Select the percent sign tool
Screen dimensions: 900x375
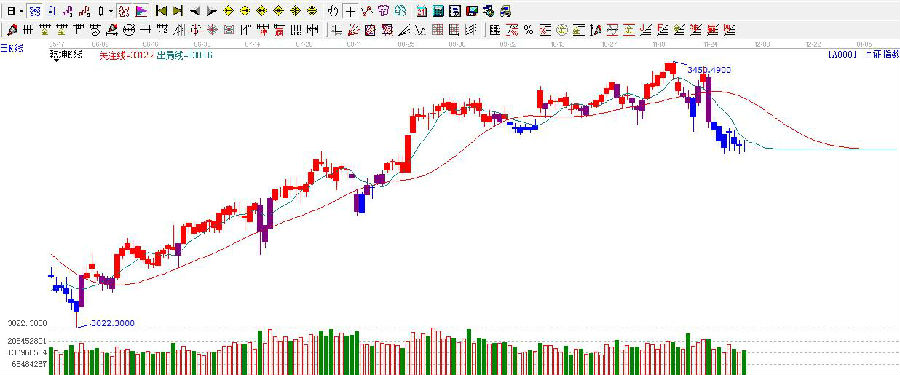click(528, 29)
